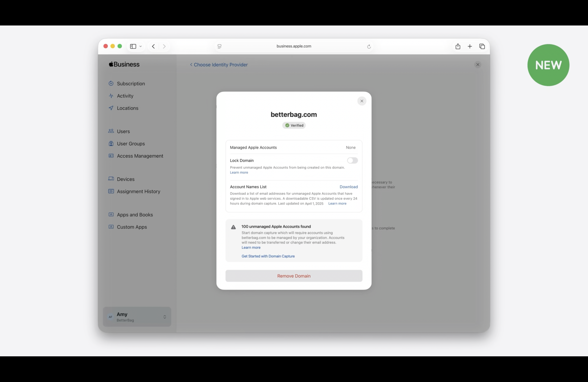588x382 pixels.
Task: Open Learn more after Last updated date
Action: pyautogui.click(x=337, y=204)
